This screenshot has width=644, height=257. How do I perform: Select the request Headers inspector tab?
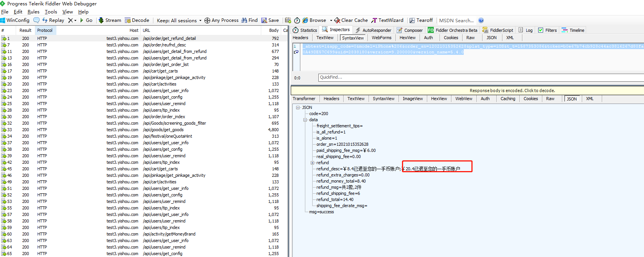pyautogui.click(x=300, y=38)
